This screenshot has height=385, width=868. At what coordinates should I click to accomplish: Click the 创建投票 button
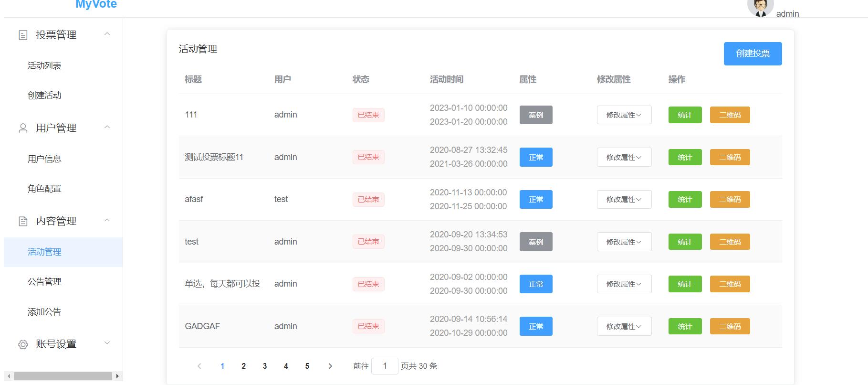click(x=753, y=53)
